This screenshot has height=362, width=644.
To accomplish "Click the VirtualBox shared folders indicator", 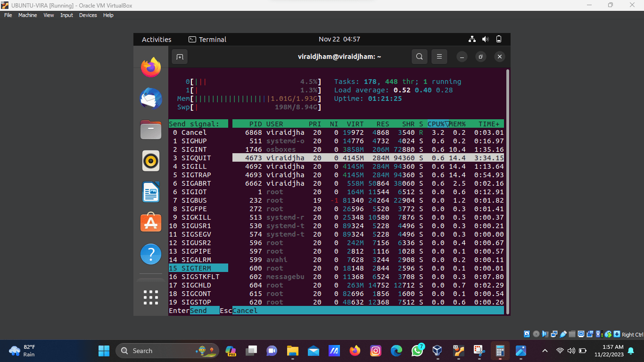I will click(572, 334).
